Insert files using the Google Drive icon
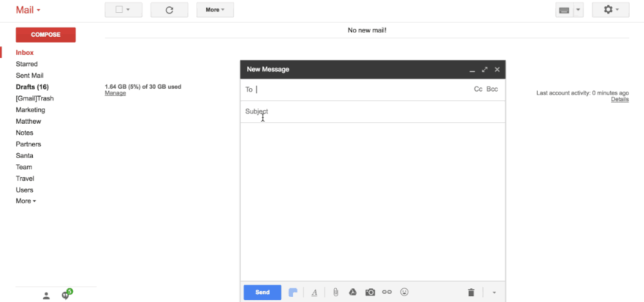This screenshot has height=302, width=644. point(353,292)
